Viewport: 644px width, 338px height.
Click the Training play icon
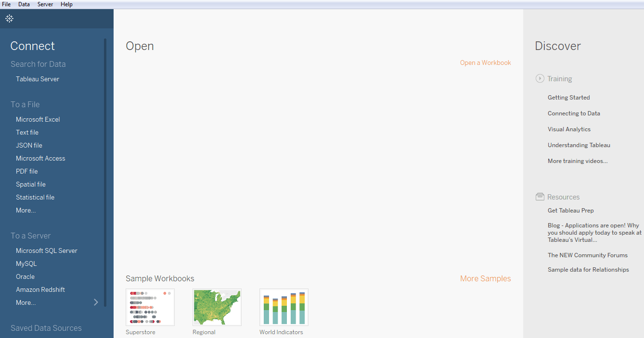(x=540, y=78)
